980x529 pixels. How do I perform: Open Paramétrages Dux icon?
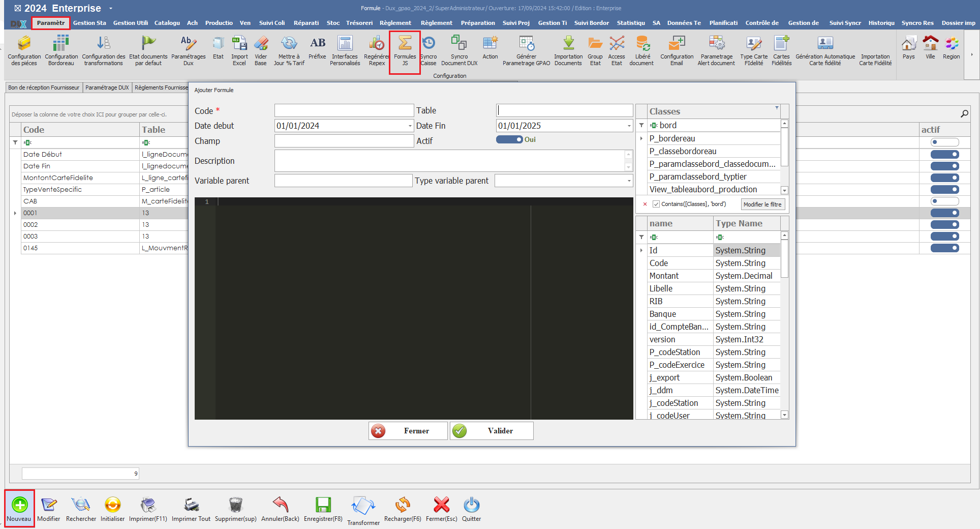(x=188, y=51)
